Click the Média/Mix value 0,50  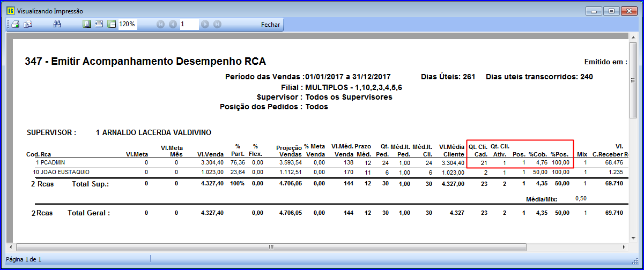pyautogui.click(x=581, y=198)
